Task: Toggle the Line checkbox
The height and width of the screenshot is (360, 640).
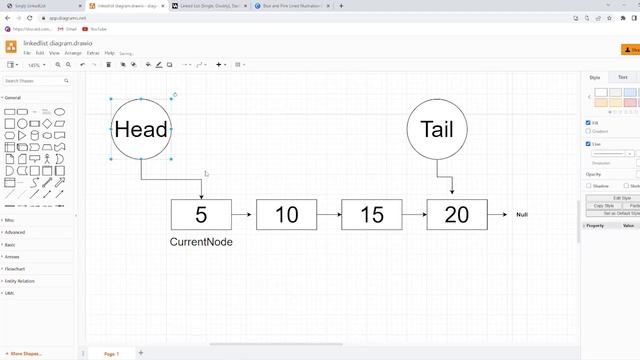Action: [588, 144]
